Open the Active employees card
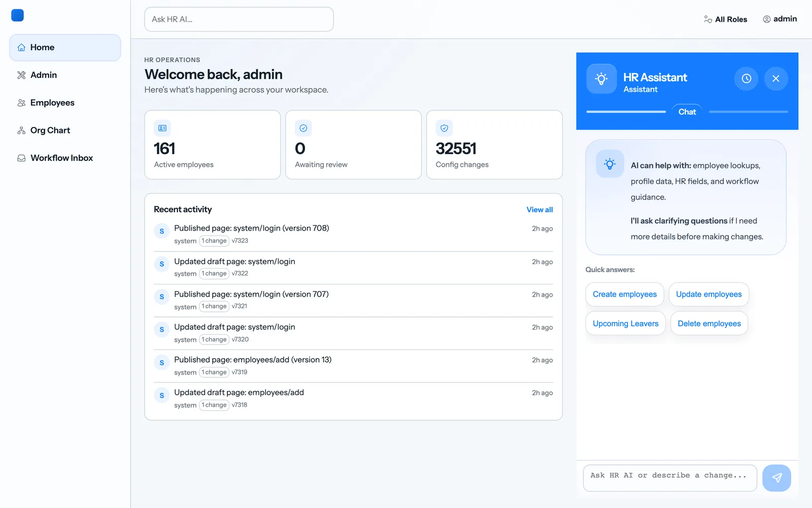This screenshot has height=508, width=812. point(213,145)
